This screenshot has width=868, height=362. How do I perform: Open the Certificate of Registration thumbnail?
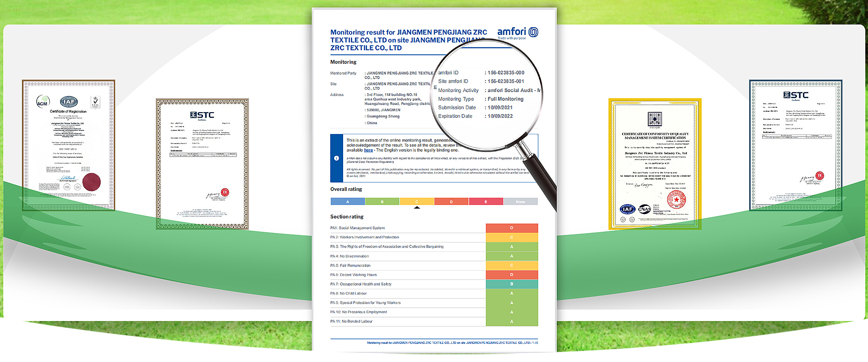tap(69, 145)
